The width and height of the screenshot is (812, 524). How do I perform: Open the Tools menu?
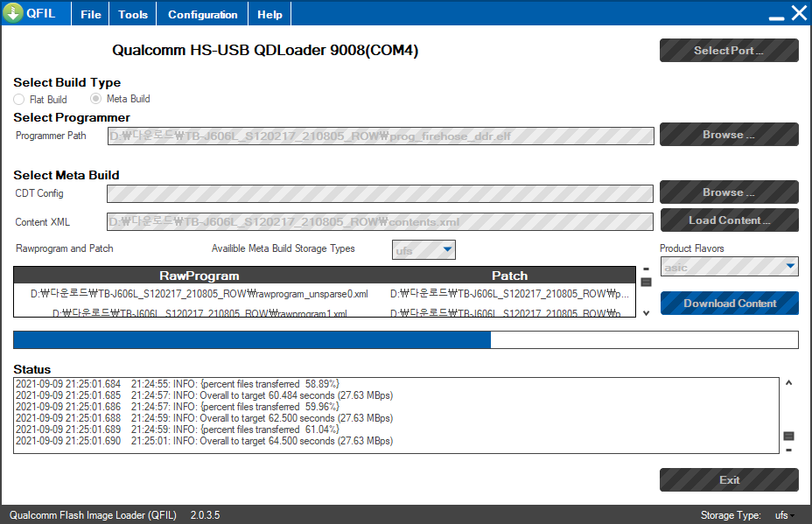[133, 15]
